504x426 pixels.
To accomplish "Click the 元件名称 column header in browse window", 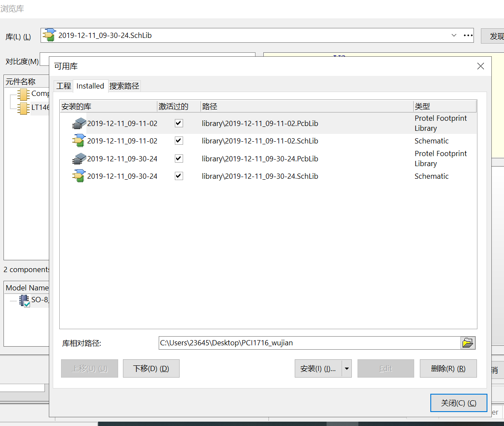I will click(x=27, y=82).
